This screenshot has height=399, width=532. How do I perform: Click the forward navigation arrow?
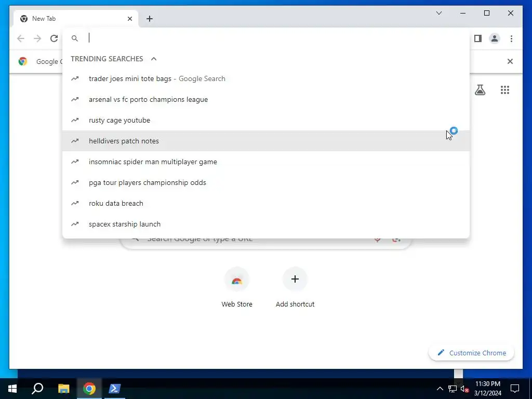coord(37,38)
